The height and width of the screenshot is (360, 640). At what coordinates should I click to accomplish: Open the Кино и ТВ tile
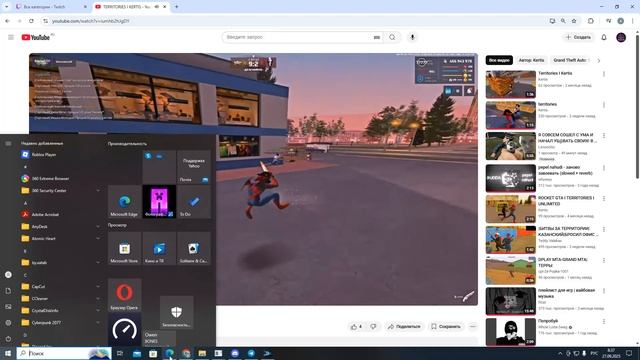click(x=159, y=249)
